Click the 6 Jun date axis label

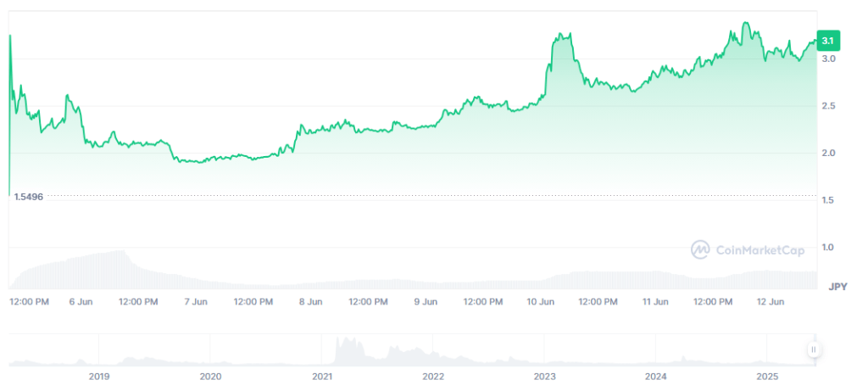81,301
